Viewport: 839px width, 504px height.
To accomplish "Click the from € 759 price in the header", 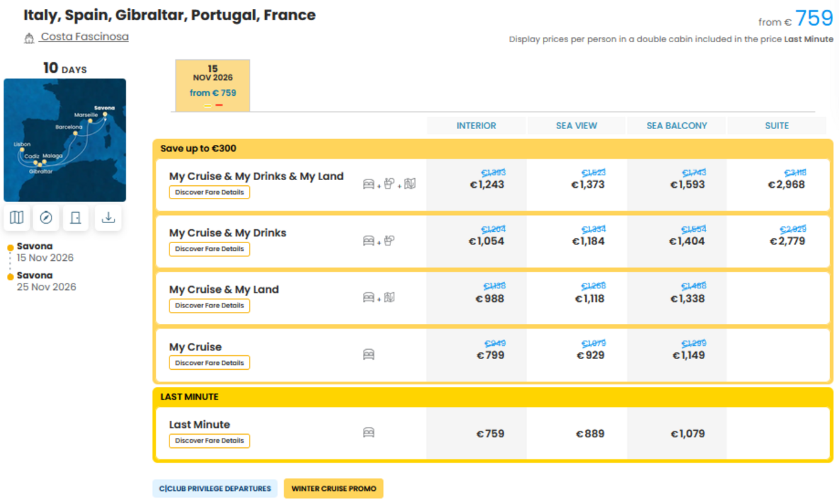I will tap(796, 19).
